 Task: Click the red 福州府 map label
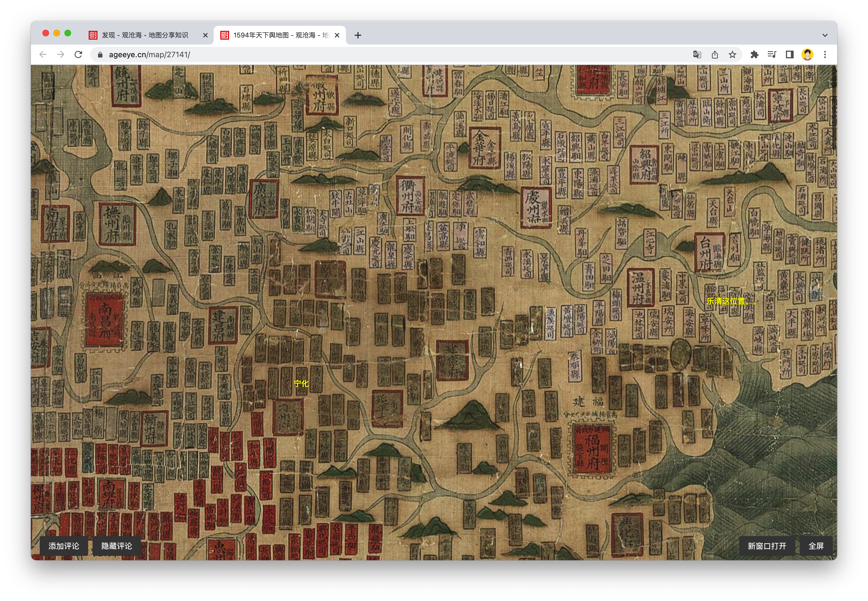(x=592, y=450)
